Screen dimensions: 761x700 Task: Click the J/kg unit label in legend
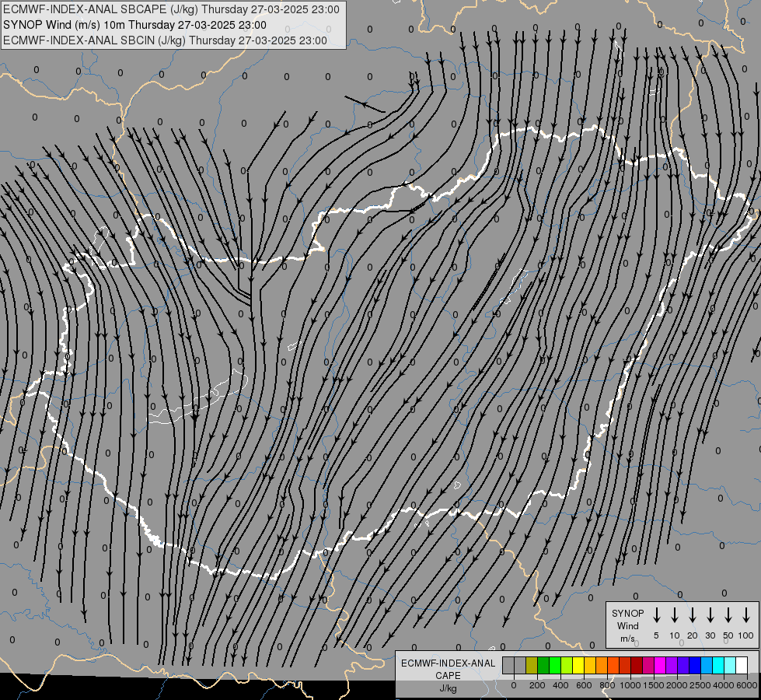click(x=448, y=688)
